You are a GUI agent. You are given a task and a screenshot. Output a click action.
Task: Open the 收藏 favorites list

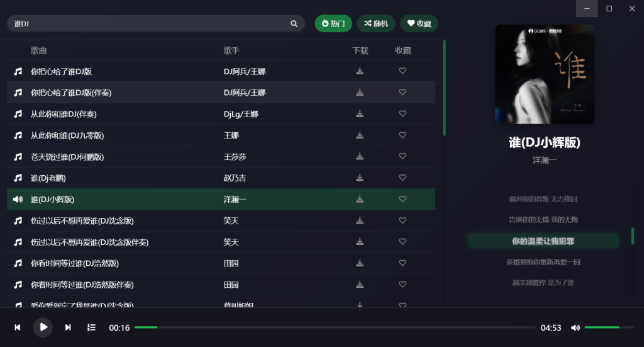coord(419,24)
